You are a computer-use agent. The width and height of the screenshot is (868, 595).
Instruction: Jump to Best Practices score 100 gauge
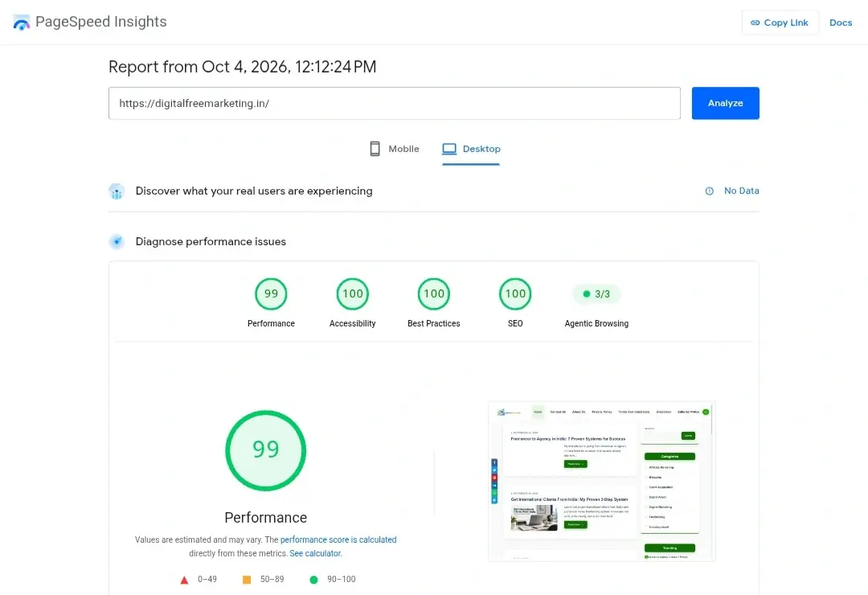(x=433, y=293)
